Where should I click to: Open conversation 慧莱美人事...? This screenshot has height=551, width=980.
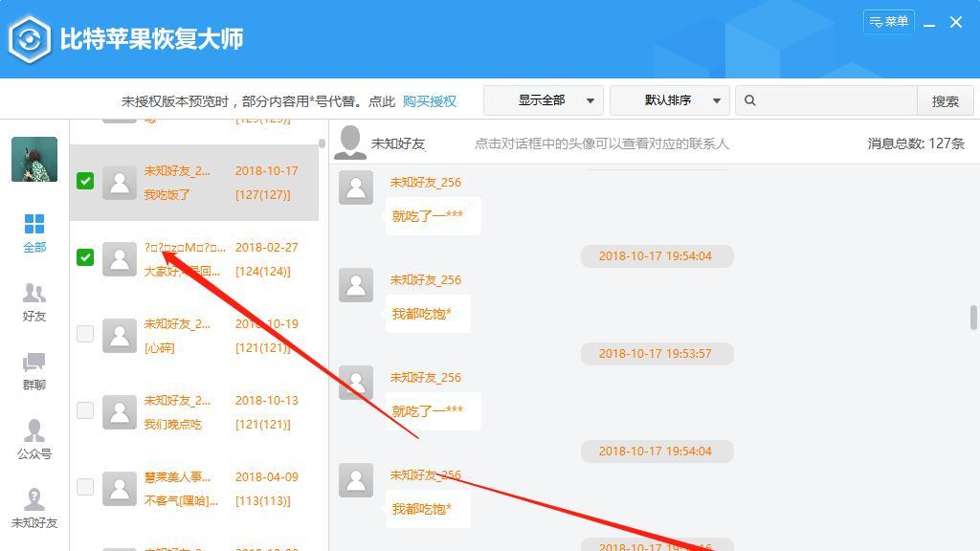click(194, 489)
